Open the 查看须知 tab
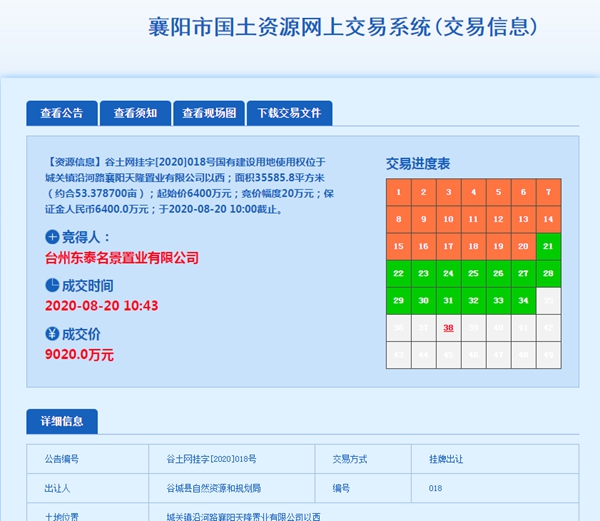The width and height of the screenshot is (600, 521). [x=135, y=113]
